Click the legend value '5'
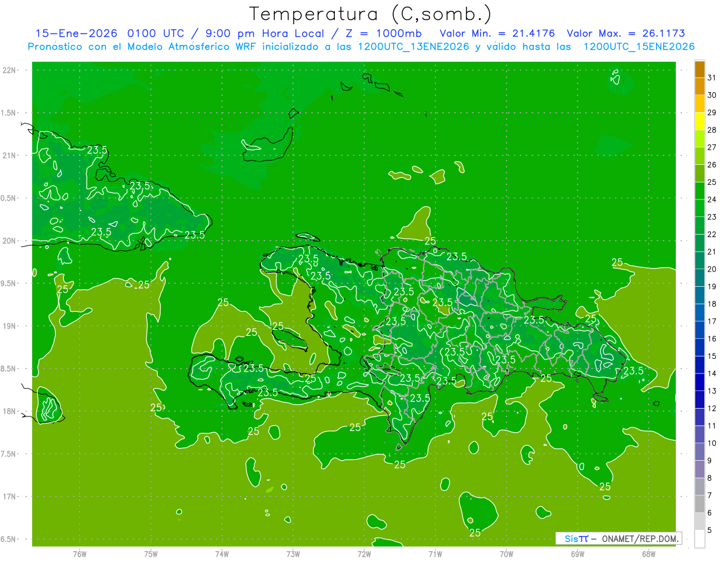 point(710,530)
